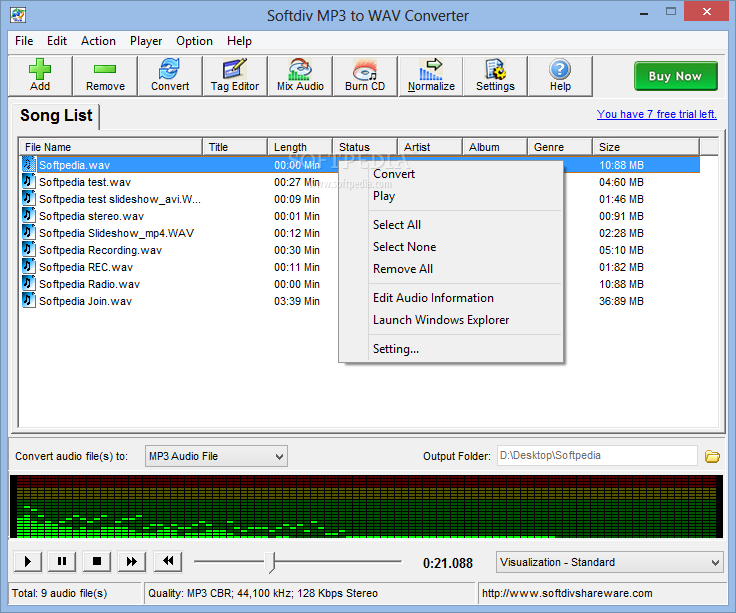Open the Help menu in menu bar
This screenshot has height=613, width=736.
[239, 41]
